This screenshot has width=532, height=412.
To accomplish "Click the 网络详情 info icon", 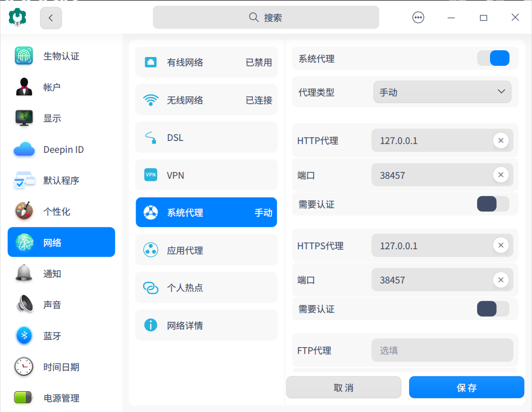I will tap(151, 325).
